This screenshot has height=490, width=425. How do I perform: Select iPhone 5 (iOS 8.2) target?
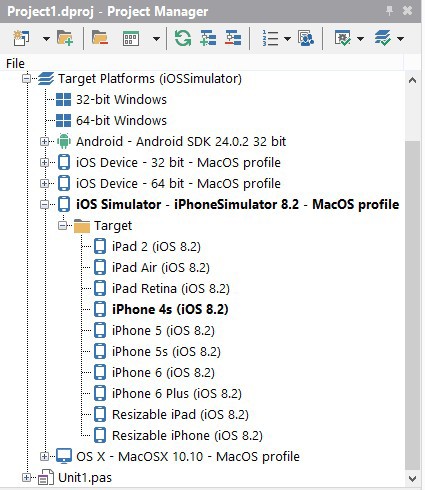click(163, 331)
